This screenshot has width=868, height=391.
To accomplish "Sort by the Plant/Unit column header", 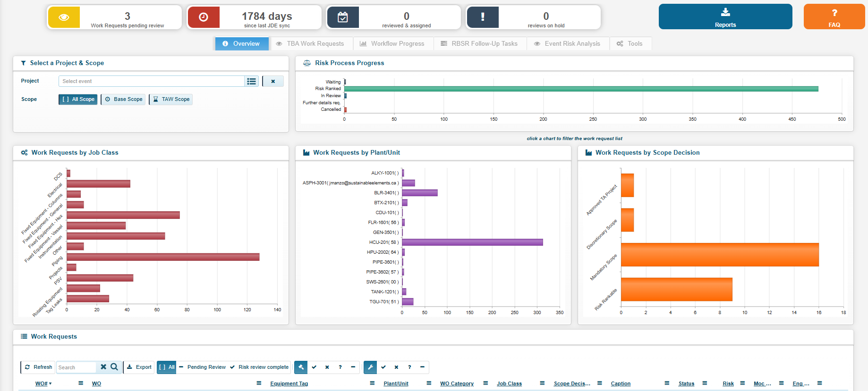I will [396, 383].
